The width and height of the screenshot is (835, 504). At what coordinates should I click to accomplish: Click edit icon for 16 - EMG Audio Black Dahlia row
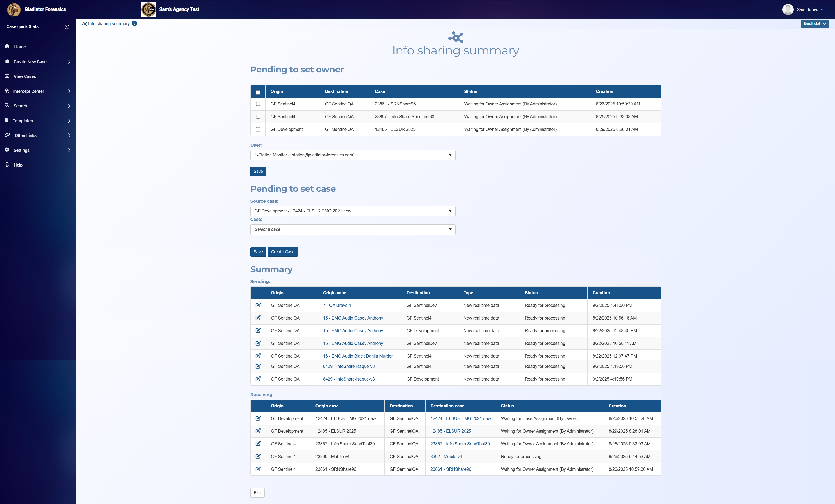[258, 356]
